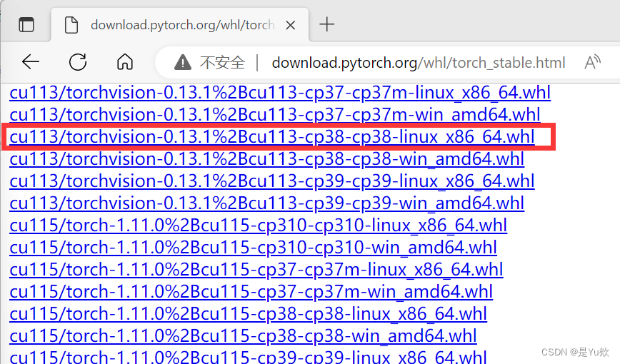The image size is (620, 364).
Task: Activate the read aloud icon
Action: pos(592,62)
